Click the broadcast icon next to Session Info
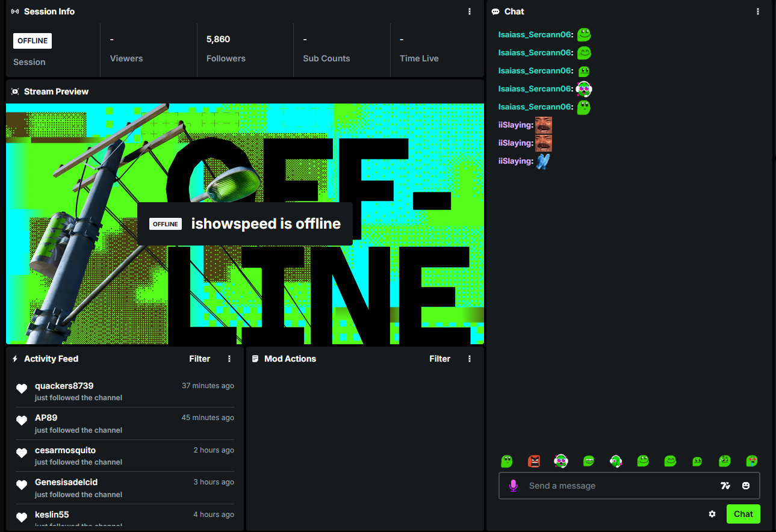Screen dimensions: 776x532 click(x=15, y=11)
